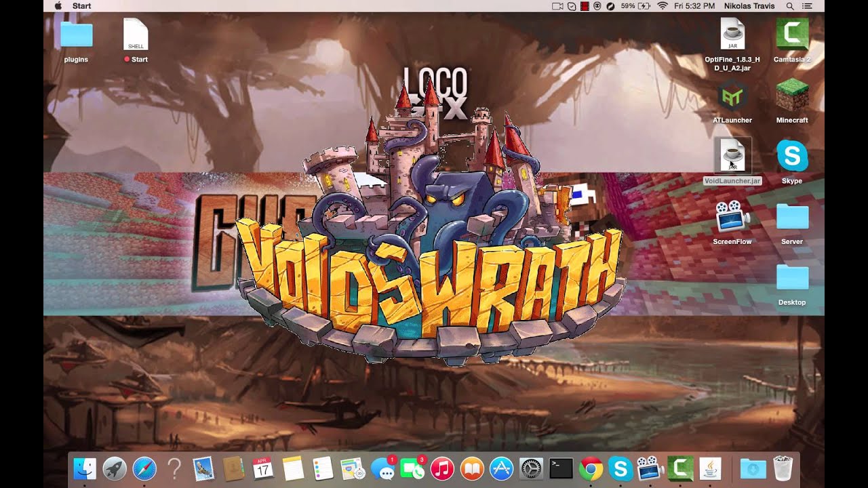This screenshot has width=868, height=488.
Task: Open Spotlight search
Action: 790,6
